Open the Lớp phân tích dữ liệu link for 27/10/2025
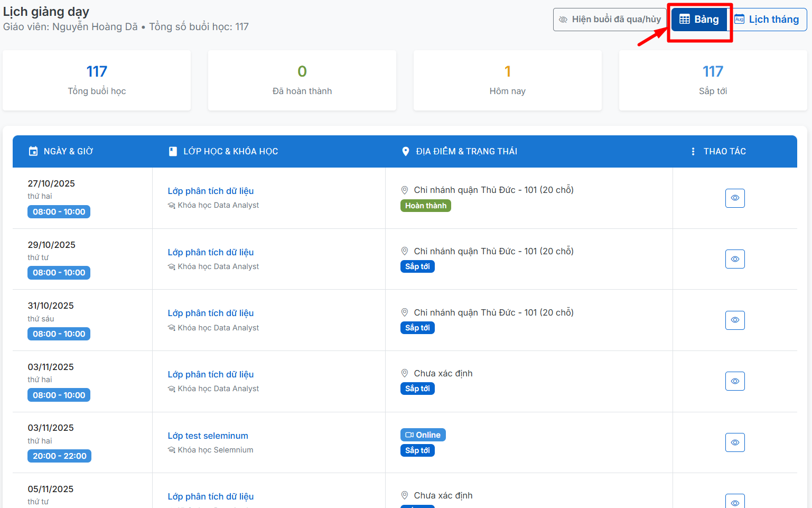812x508 pixels. [210, 191]
